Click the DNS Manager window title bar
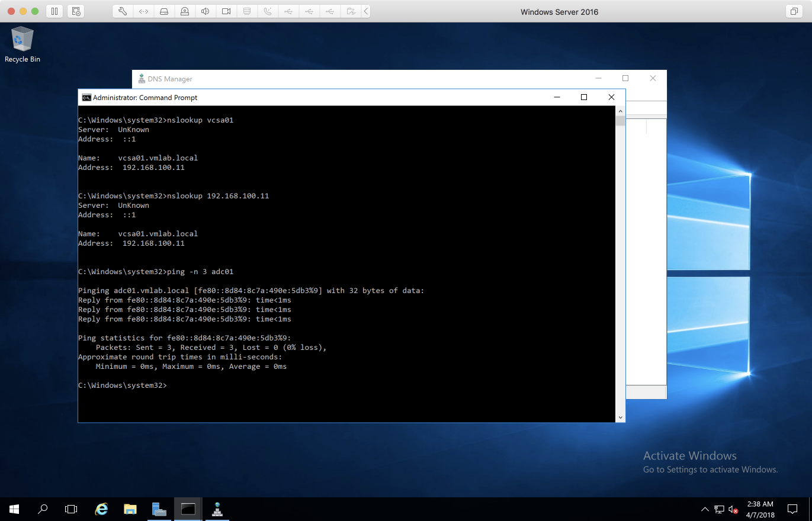The width and height of the screenshot is (812, 521). point(355,79)
